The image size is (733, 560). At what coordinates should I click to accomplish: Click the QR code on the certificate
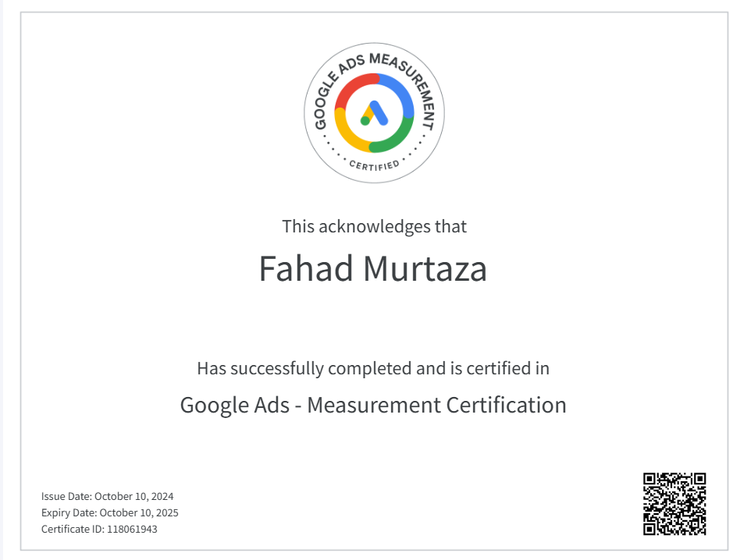coord(674,504)
